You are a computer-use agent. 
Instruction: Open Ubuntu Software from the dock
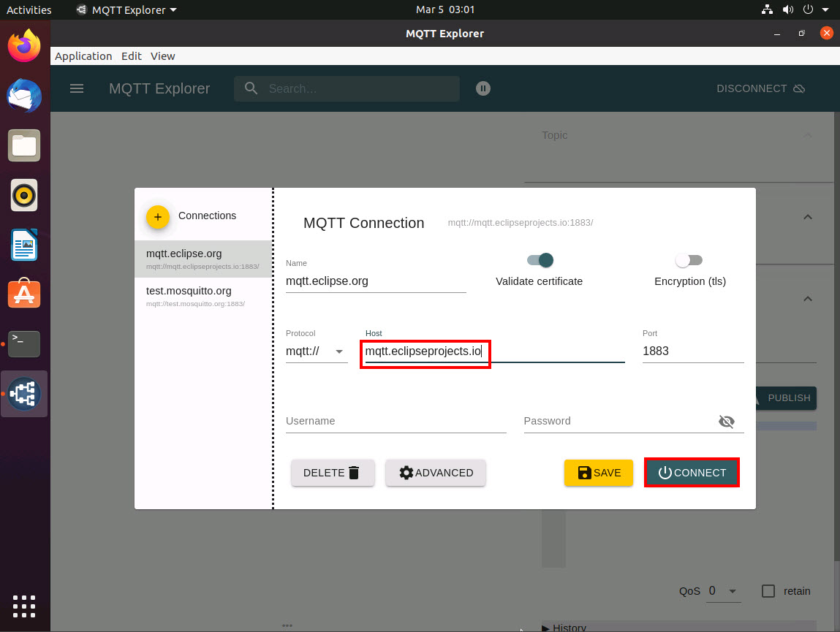coord(24,294)
